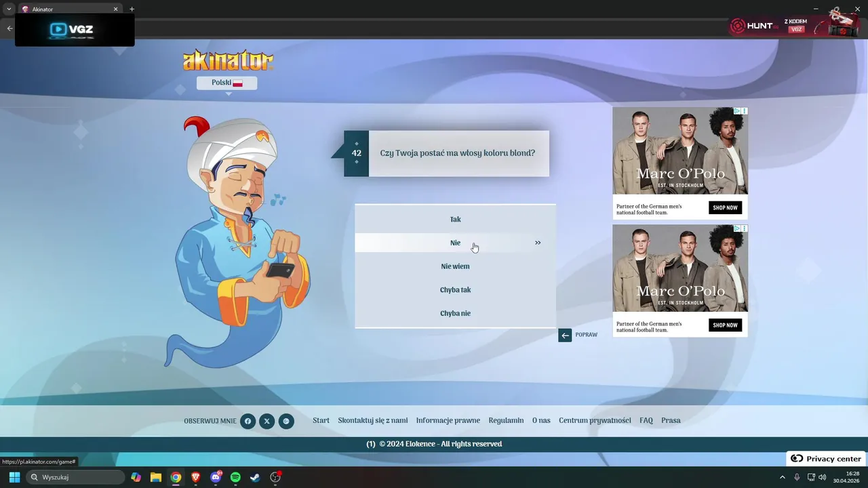
Task: Answer Tak to the question
Action: coord(455,220)
